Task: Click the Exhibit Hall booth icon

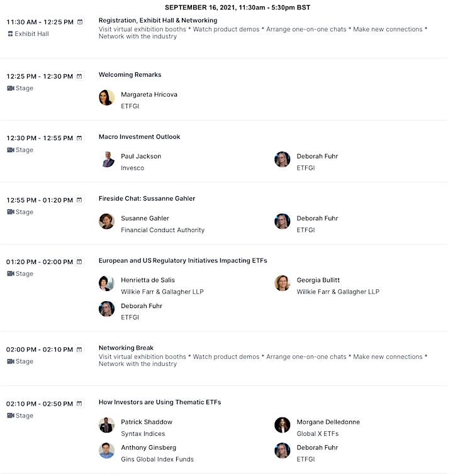Action: tap(10, 34)
